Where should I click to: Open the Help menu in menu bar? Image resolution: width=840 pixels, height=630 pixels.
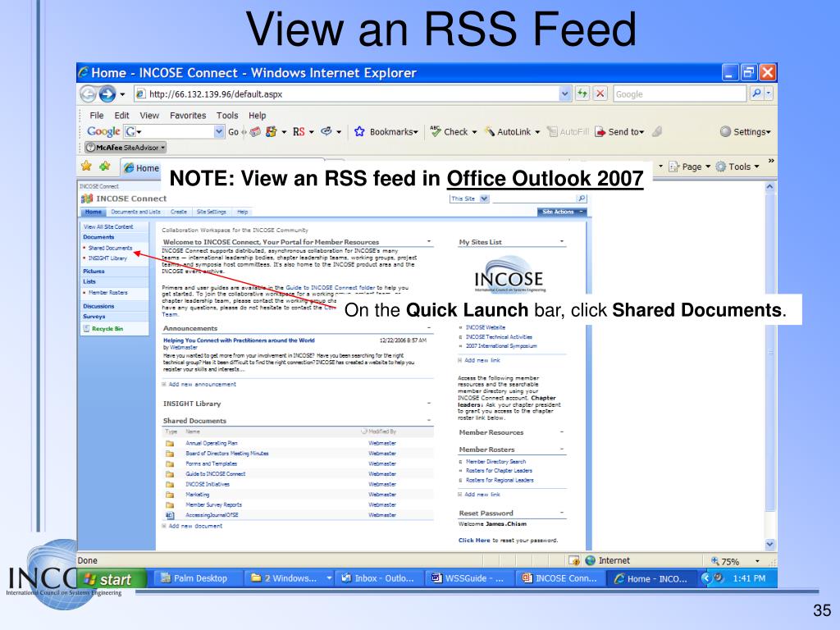(257, 115)
